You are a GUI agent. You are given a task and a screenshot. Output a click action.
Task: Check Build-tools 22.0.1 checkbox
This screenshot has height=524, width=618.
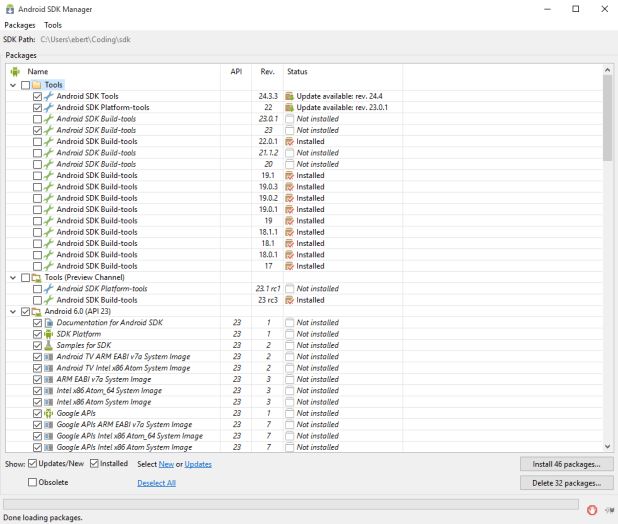tap(37, 142)
